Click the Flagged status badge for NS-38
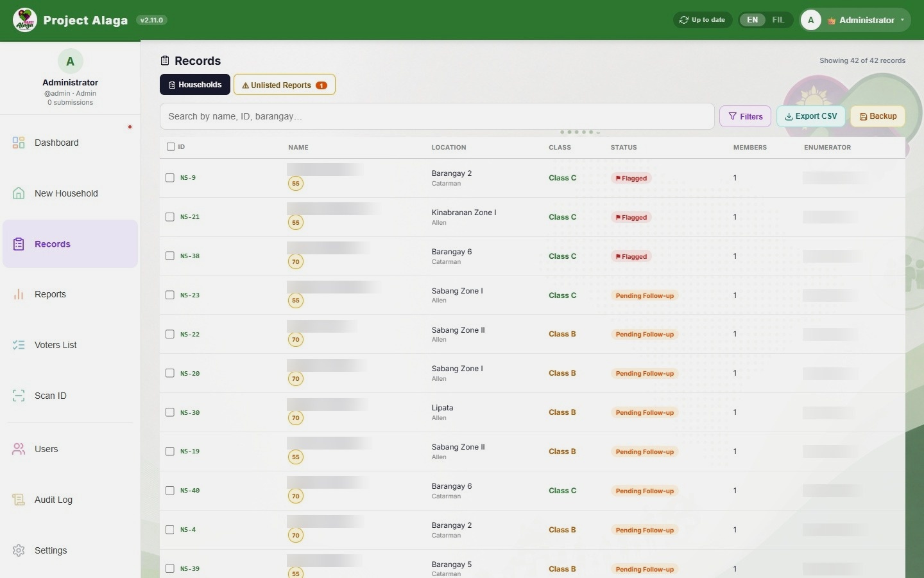 coord(631,256)
